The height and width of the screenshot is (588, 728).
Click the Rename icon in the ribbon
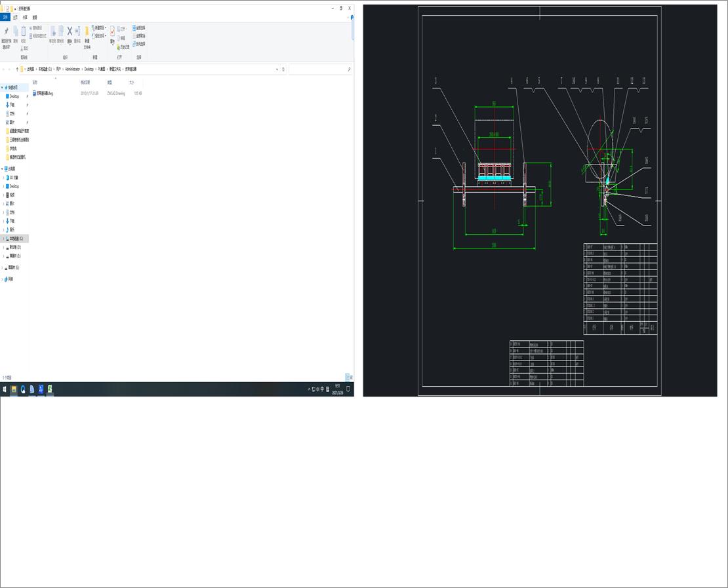pyautogui.click(x=77, y=31)
